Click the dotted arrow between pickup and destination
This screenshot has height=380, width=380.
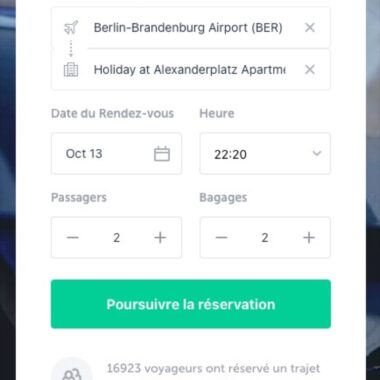coord(71,49)
